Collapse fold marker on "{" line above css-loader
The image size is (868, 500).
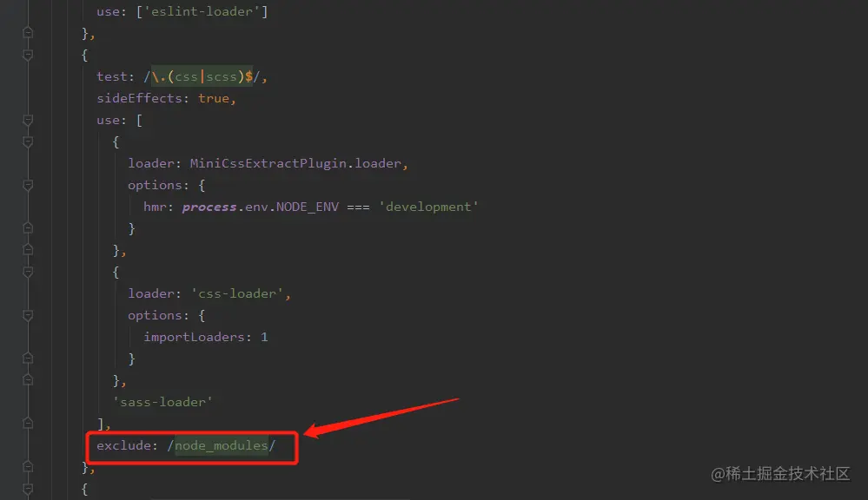(x=28, y=272)
